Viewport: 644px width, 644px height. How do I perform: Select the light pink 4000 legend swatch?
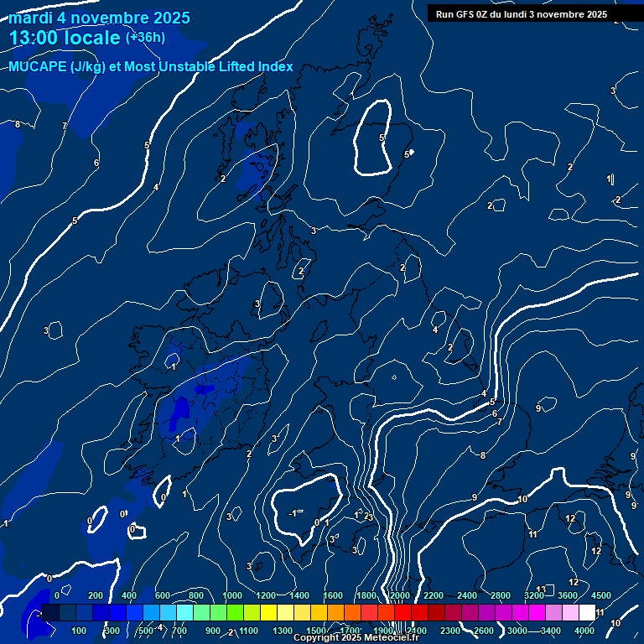click(570, 613)
